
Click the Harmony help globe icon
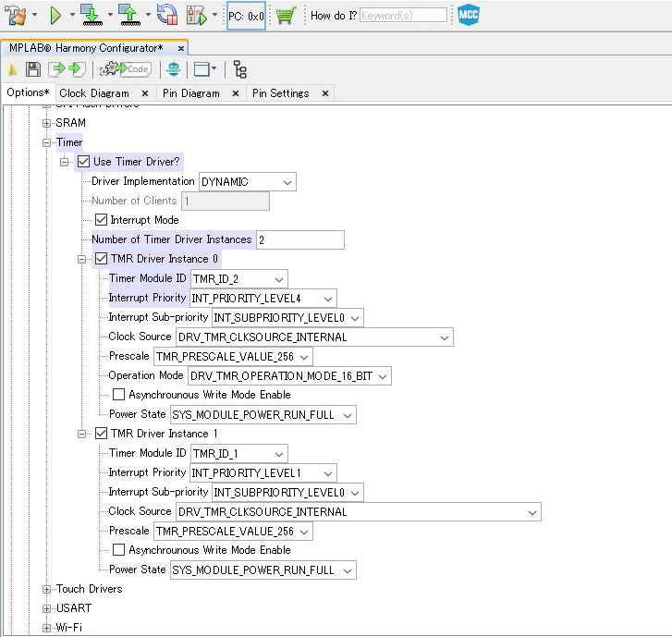pyautogui.click(x=174, y=69)
